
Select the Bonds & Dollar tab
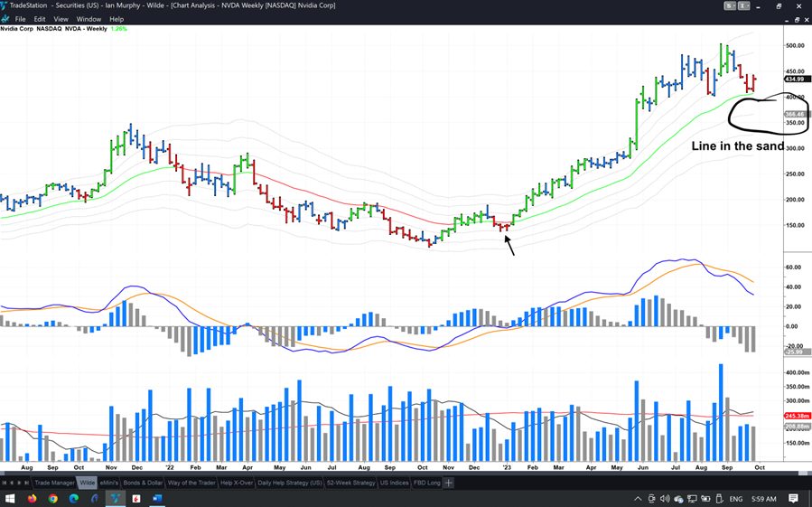(x=143, y=483)
